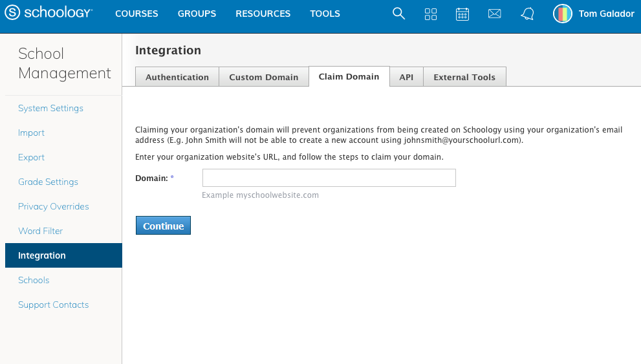The height and width of the screenshot is (364, 641).
Task: Open the search magnifier icon
Action: click(398, 14)
